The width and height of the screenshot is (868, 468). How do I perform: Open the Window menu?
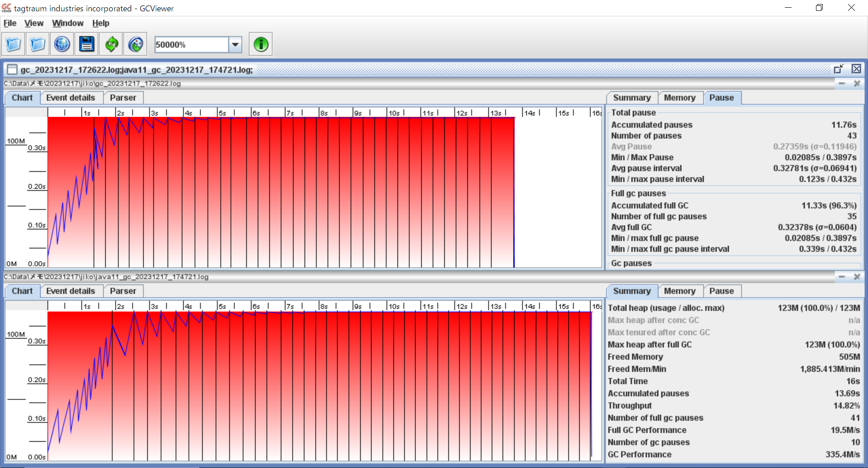(x=68, y=23)
